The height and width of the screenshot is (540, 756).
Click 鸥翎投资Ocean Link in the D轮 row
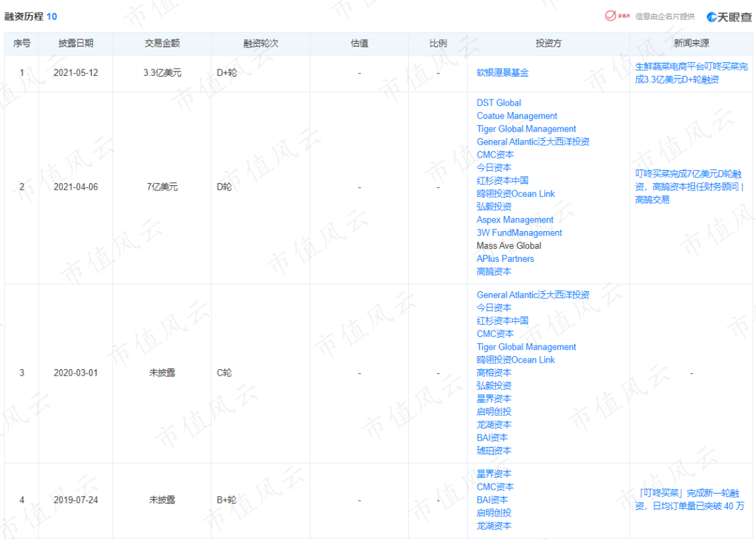click(x=516, y=194)
